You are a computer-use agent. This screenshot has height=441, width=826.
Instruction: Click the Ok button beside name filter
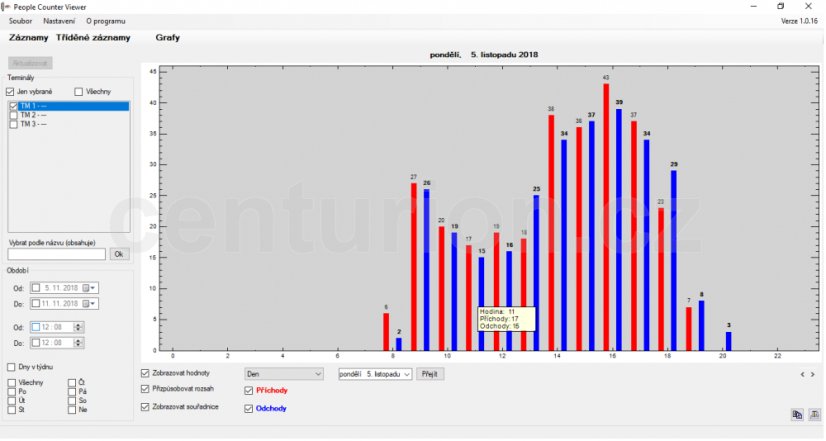pyautogui.click(x=119, y=254)
